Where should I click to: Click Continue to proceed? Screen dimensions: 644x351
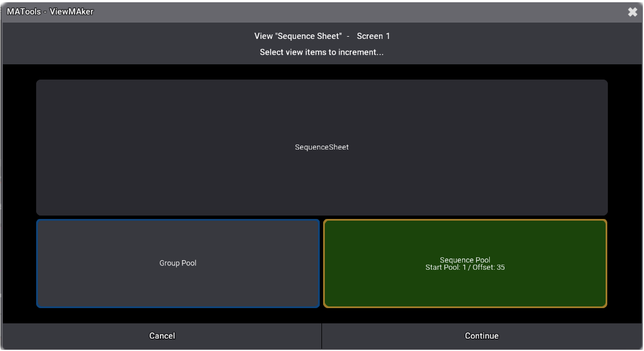click(x=482, y=336)
